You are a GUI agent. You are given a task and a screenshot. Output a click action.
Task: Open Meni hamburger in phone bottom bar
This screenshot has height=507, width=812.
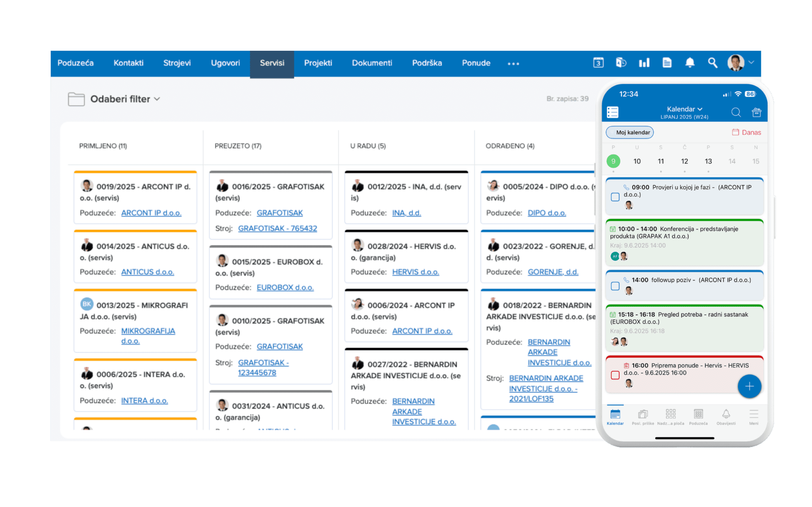754,416
